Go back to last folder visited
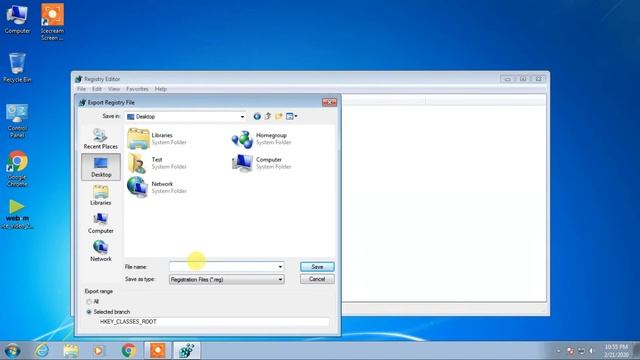 [x=257, y=116]
